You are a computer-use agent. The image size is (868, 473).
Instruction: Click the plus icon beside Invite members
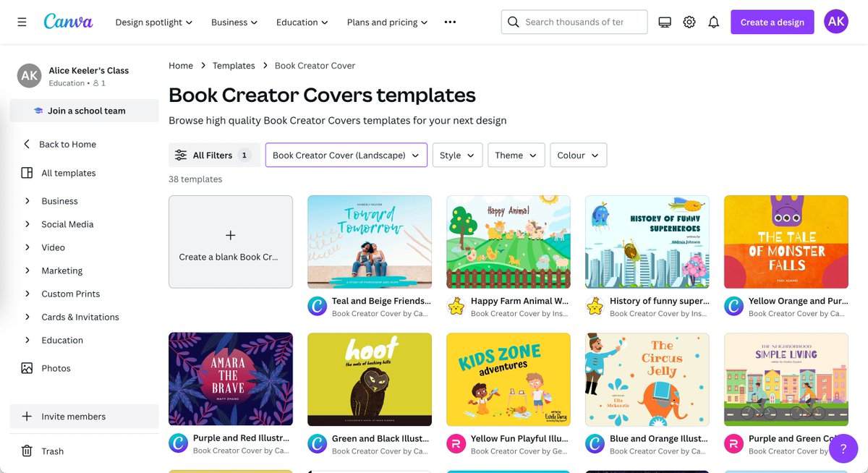click(27, 417)
